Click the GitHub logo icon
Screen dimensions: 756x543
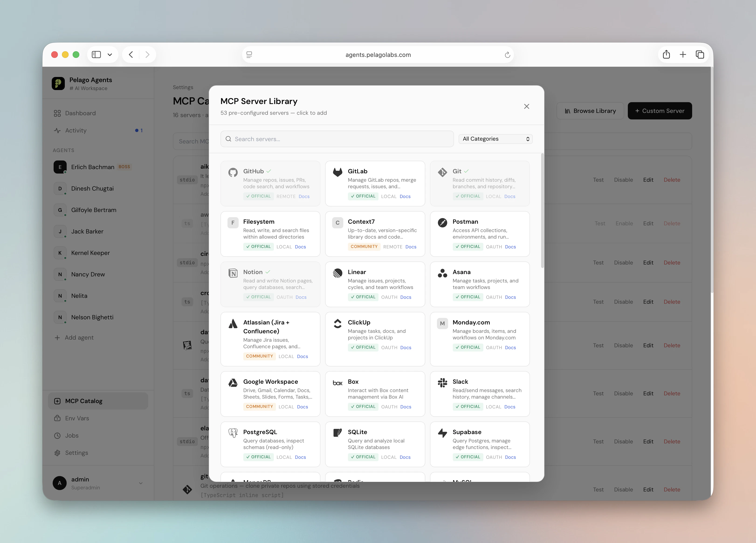point(233,172)
